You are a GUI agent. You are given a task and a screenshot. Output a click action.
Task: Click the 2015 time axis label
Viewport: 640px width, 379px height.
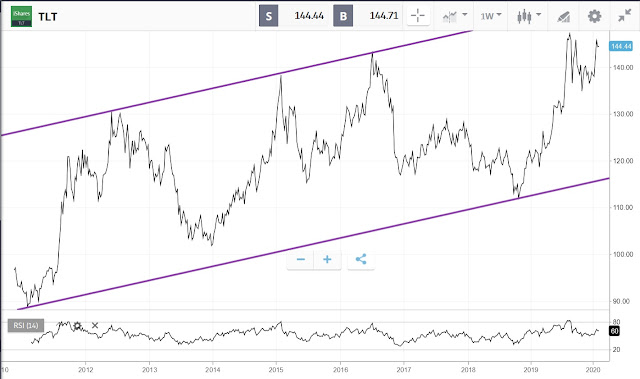point(276,370)
